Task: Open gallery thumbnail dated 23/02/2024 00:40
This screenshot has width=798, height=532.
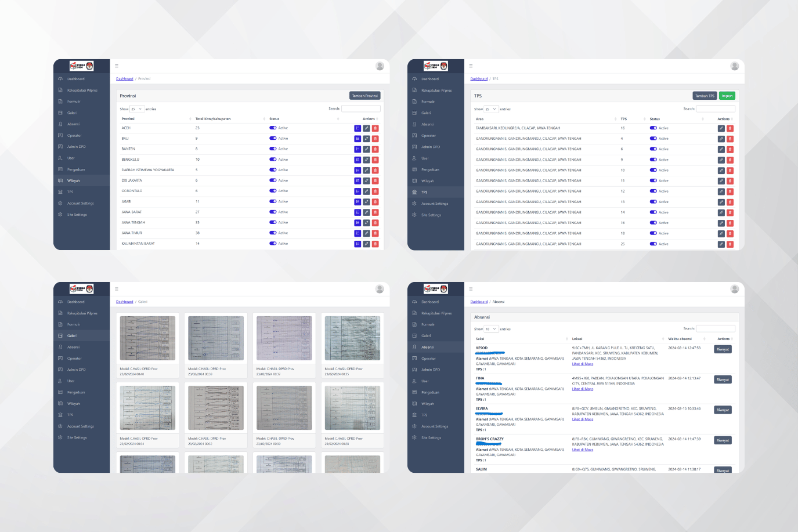Action: [147, 338]
